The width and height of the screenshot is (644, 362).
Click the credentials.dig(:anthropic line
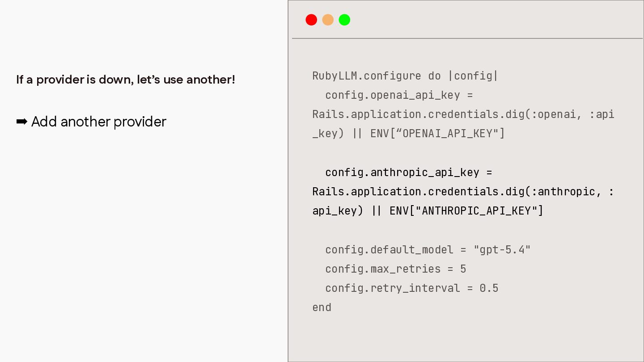tap(463, 191)
